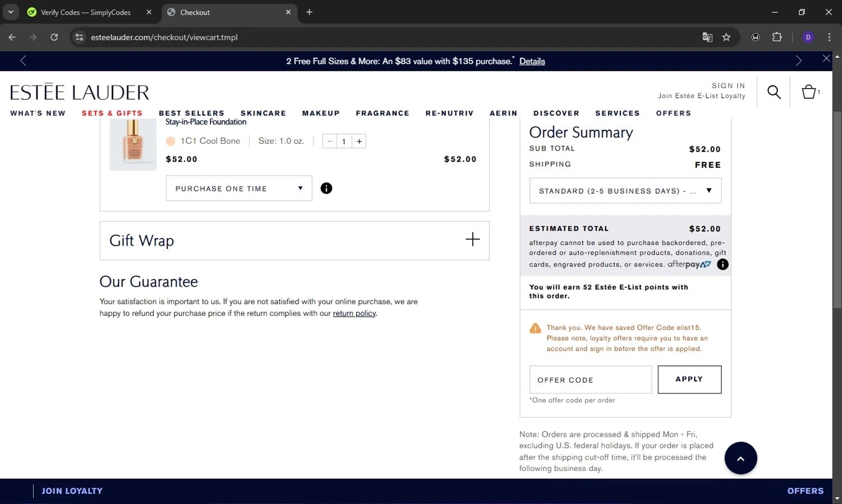Increase quantity with plus button

point(359,141)
